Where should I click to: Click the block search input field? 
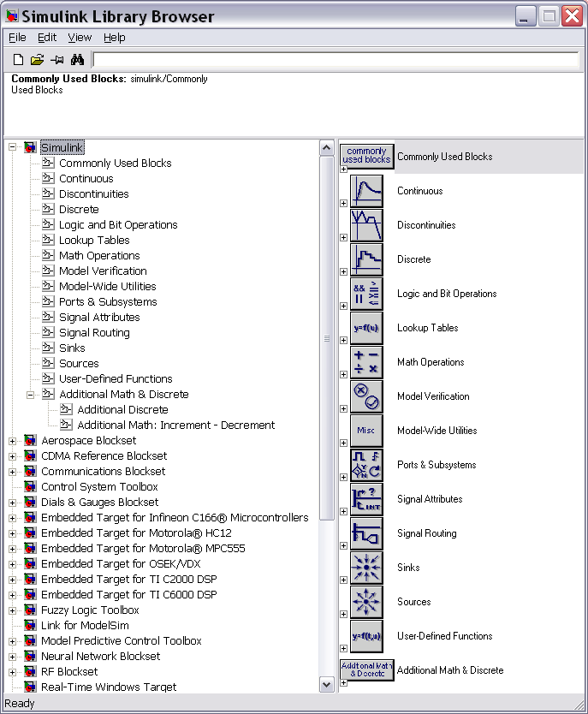coord(336,60)
